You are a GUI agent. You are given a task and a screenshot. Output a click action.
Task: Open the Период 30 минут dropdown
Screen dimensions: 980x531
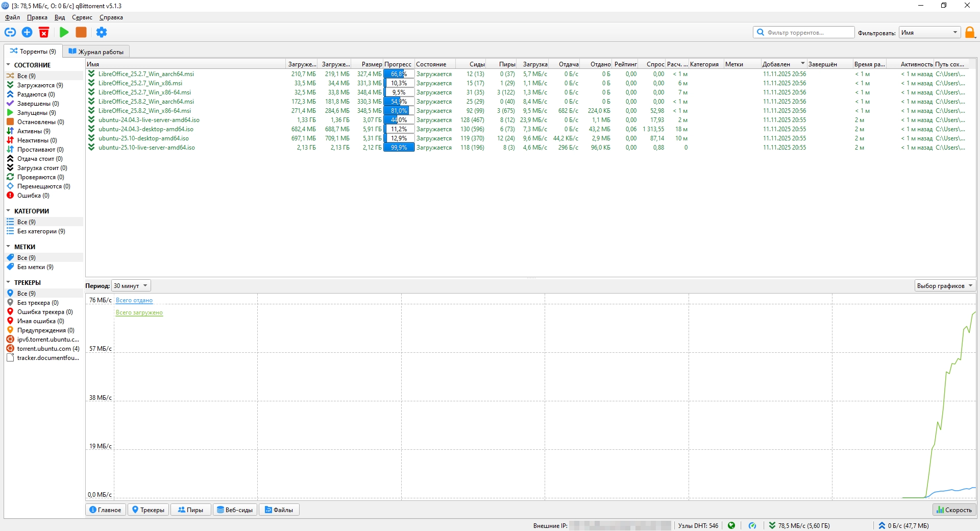click(131, 286)
